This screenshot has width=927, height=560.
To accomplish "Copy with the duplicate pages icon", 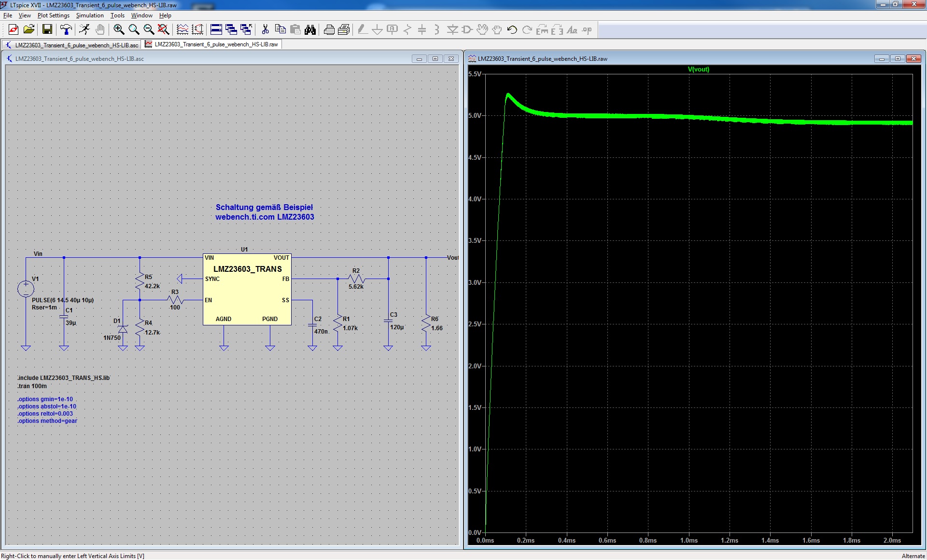I will click(x=280, y=30).
